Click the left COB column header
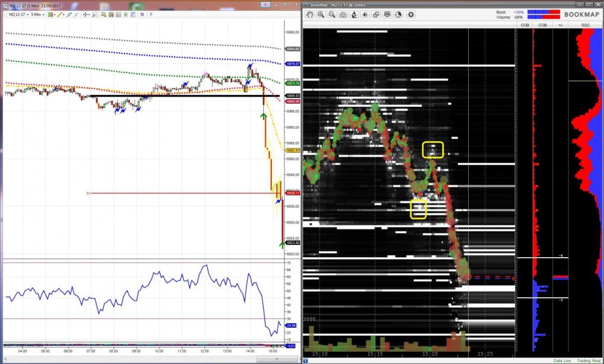Viewport: 604px width, 364px height. click(525, 25)
